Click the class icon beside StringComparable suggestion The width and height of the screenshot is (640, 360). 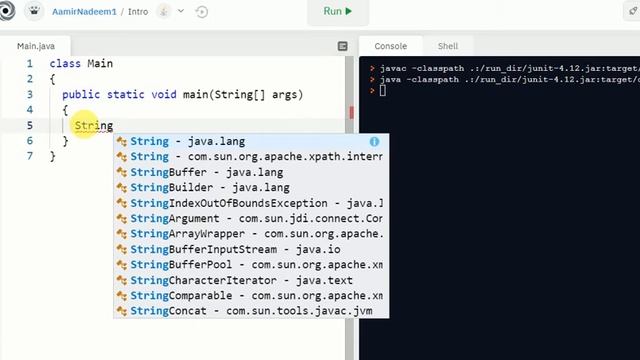point(122,296)
